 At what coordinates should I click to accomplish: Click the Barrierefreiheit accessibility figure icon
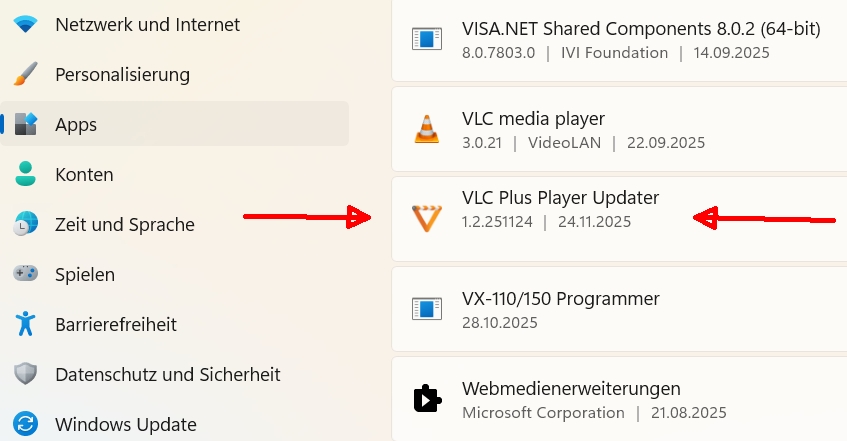coord(26,324)
